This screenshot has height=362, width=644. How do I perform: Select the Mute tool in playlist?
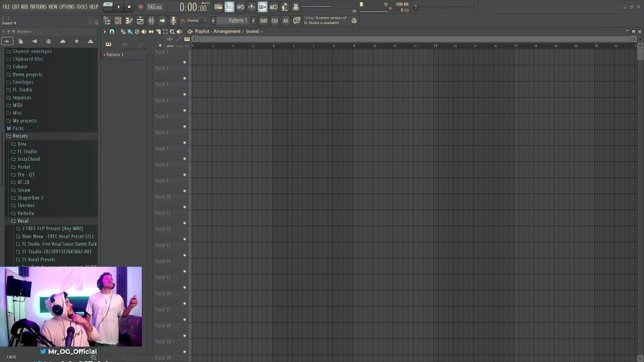(x=144, y=32)
